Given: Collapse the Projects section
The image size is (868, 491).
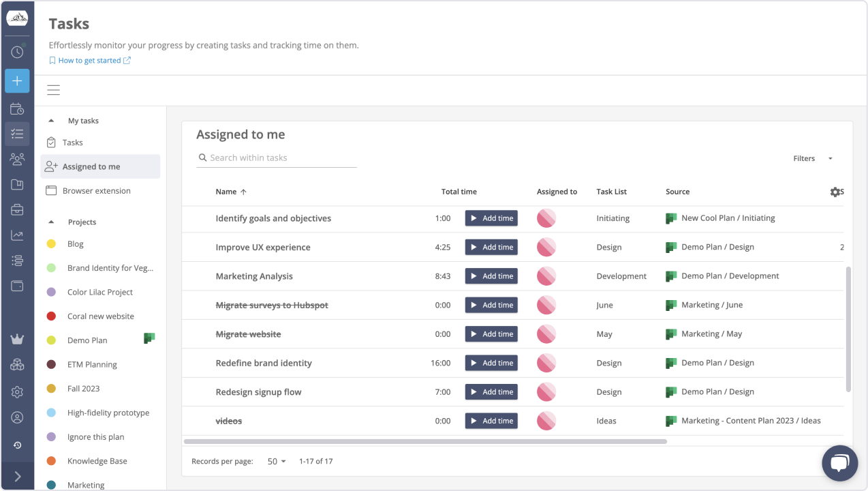Looking at the screenshot, I should coord(50,222).
